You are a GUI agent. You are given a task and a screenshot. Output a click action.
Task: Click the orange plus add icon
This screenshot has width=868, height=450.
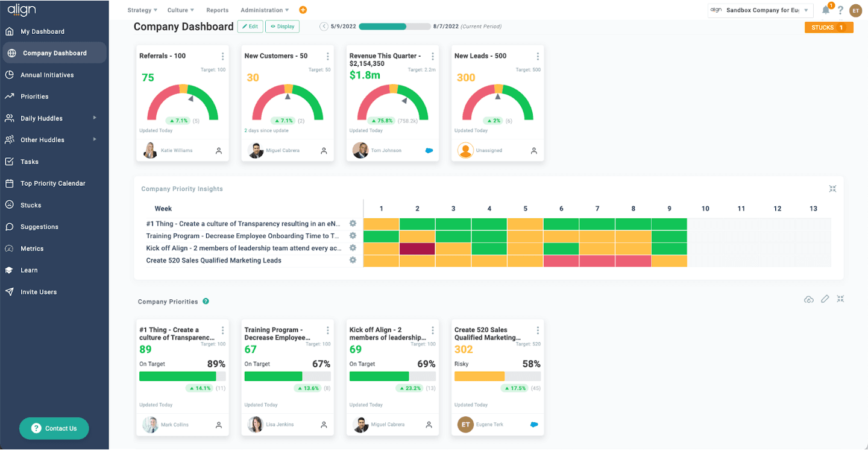coord(303,10)
